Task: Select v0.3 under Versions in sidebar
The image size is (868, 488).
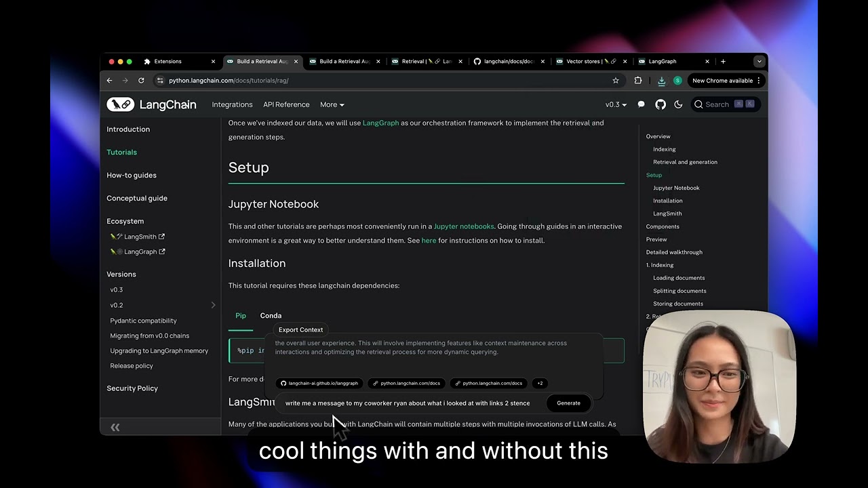Action: pos(117,289)
